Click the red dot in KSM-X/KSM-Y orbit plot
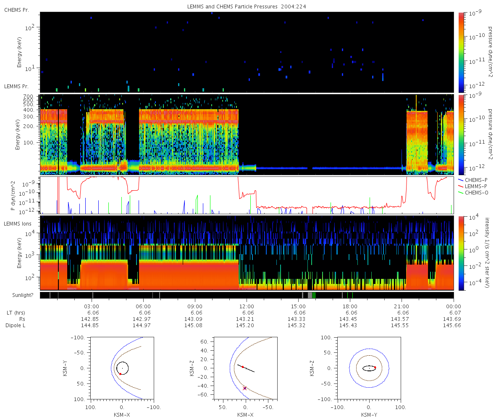The height and width of the screenshot is (420, 504). [120, 374]
